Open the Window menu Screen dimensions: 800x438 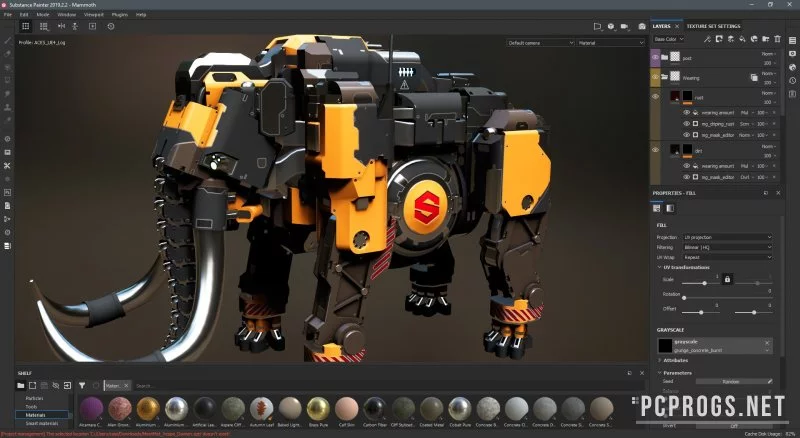tap(66, 15)
